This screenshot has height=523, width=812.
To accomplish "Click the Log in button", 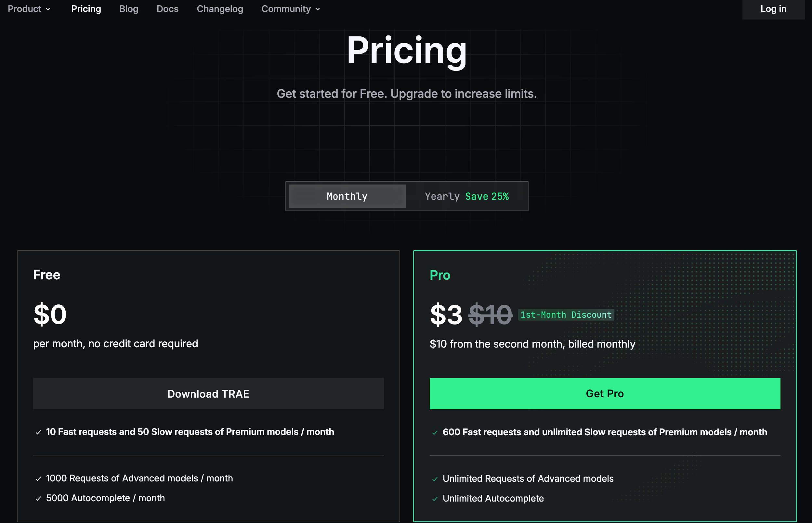I will coord(773,9).
